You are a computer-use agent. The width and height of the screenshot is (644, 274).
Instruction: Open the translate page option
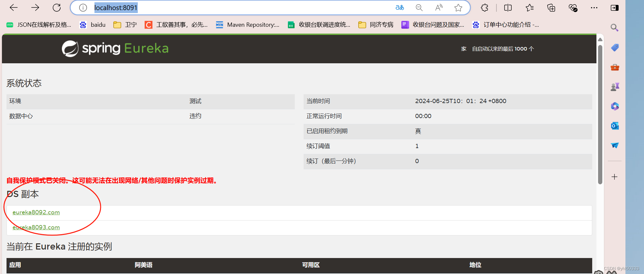pyautogui.click(x=400, y=8)
